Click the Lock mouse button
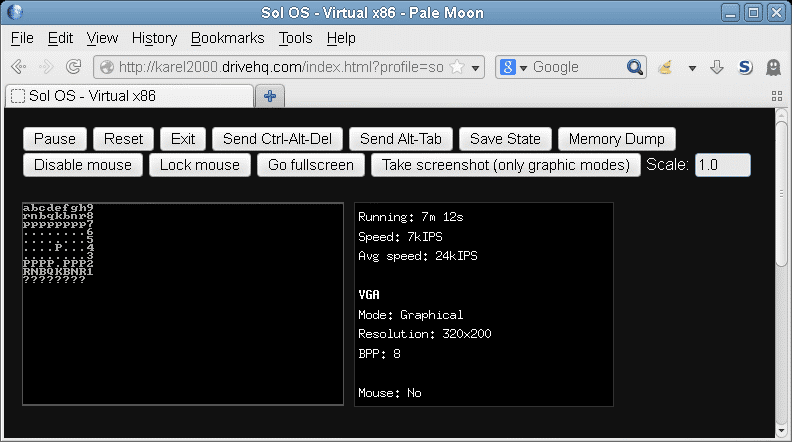Viewport: 792px width, 442px height. point(200,165)
